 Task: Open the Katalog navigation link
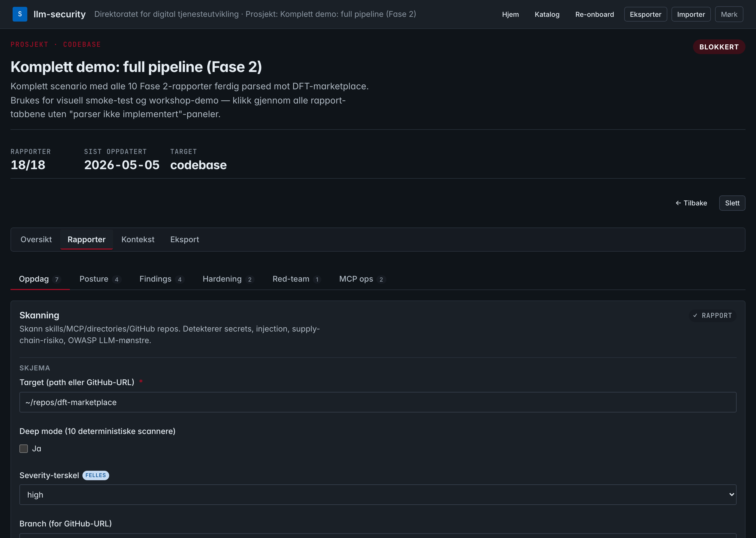(547, 14)
